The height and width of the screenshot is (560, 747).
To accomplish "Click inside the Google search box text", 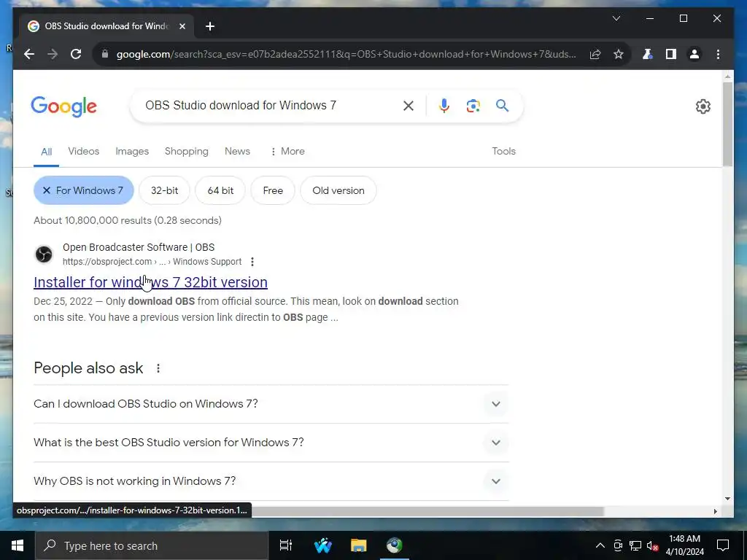I will click(x=241, y=105).
